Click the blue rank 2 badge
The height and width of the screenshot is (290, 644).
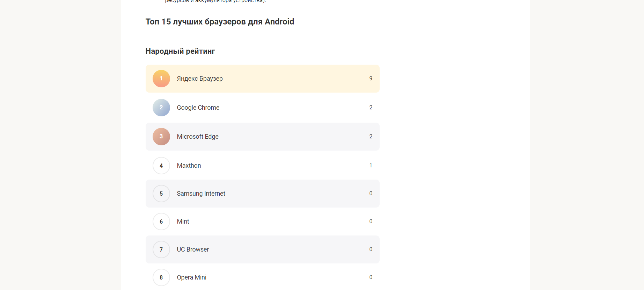(x=161, y=108)
